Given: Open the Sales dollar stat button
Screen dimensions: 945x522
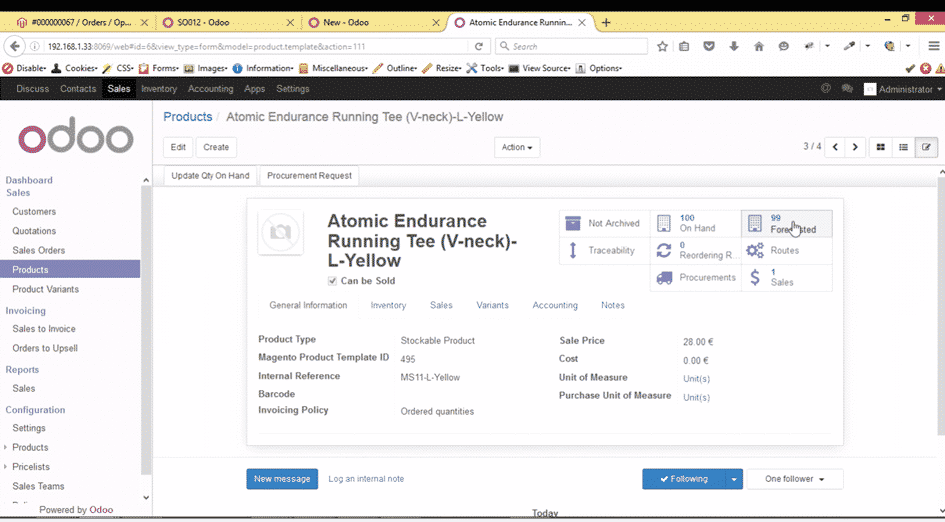Looking at the screenshot, I should tap(786, 278).
